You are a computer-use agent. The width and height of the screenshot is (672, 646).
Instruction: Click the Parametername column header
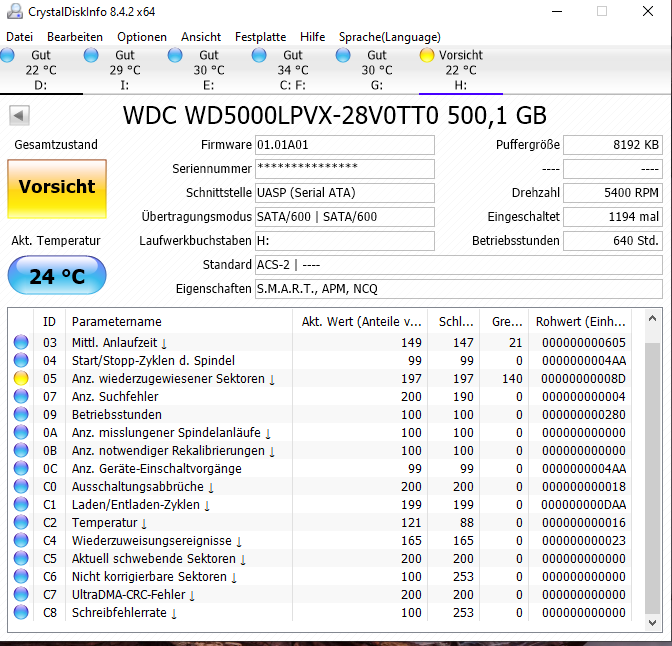click(179, 321)
